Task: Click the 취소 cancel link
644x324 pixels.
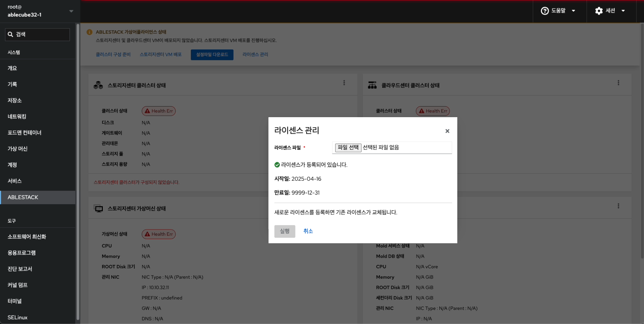Action: pyautogui.click(x=308, y=231)
